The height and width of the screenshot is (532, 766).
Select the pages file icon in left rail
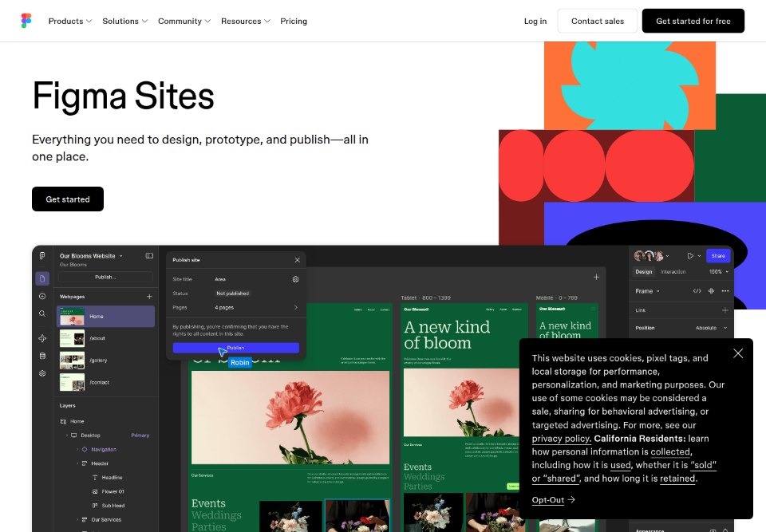coord(42,278)
